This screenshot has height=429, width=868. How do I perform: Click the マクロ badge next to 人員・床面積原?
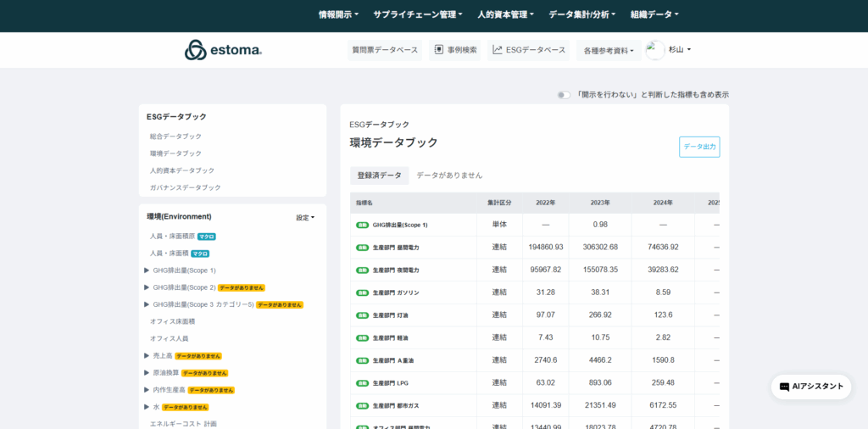[x=207, y=237]
